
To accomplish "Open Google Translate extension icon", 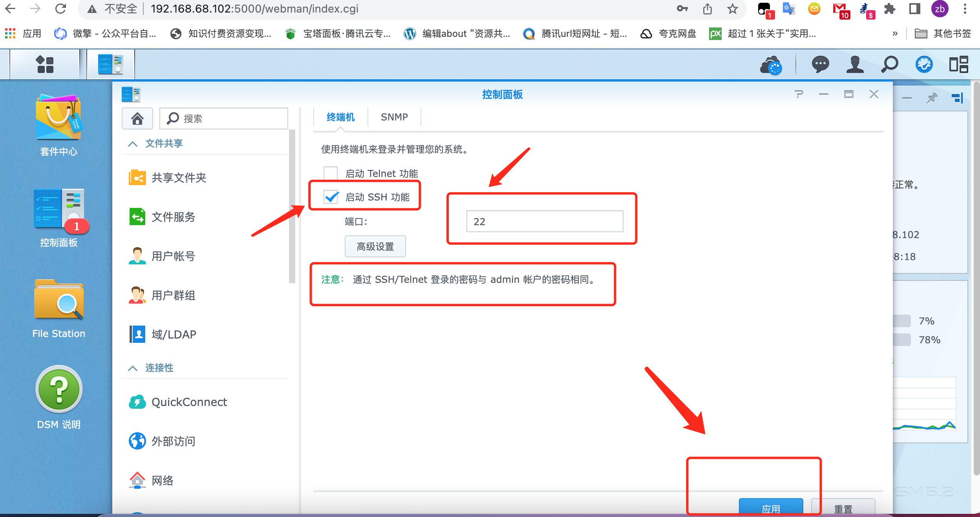I will (789, 9).
